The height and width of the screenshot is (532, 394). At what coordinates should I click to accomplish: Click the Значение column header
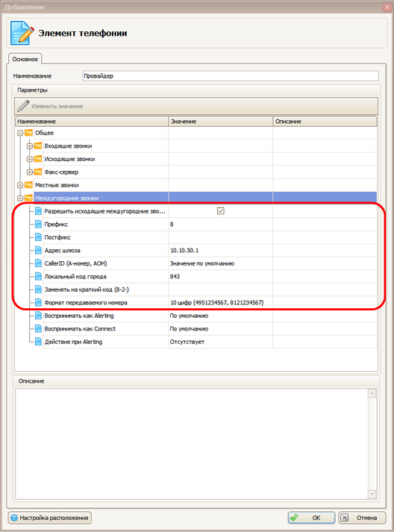[x=221, y=122]
